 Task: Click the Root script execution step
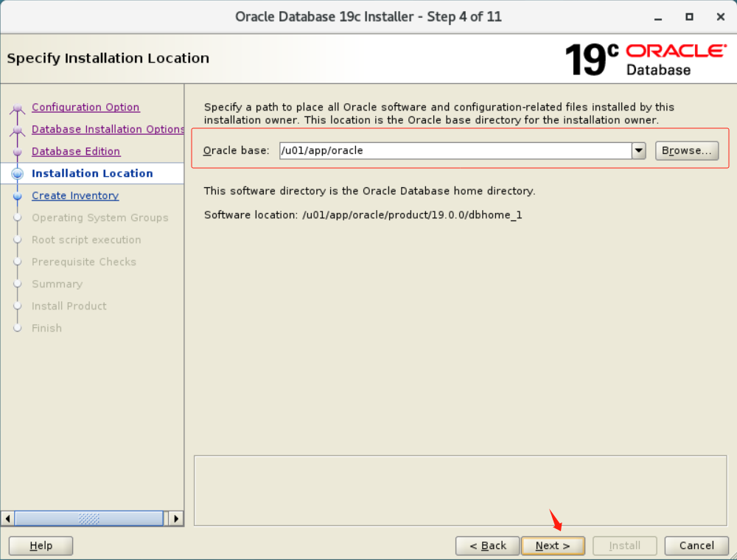coord(86,239)
